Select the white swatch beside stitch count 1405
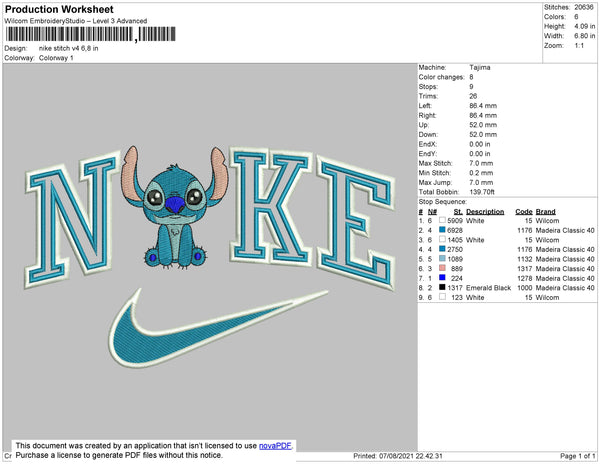Image resolution: width=600 pixels, height=464 pixels. [x=442, y=239]
